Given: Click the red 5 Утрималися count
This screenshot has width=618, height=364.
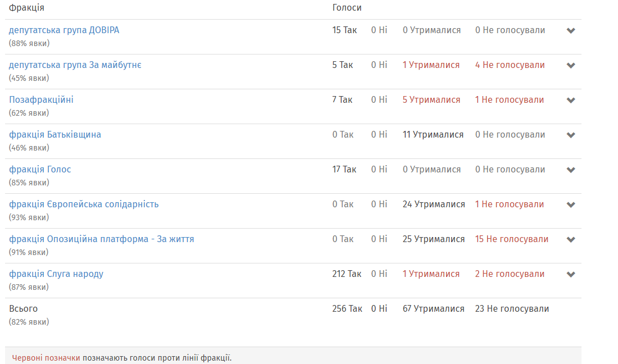Looking at the screenshot, I should coord(431,100).
